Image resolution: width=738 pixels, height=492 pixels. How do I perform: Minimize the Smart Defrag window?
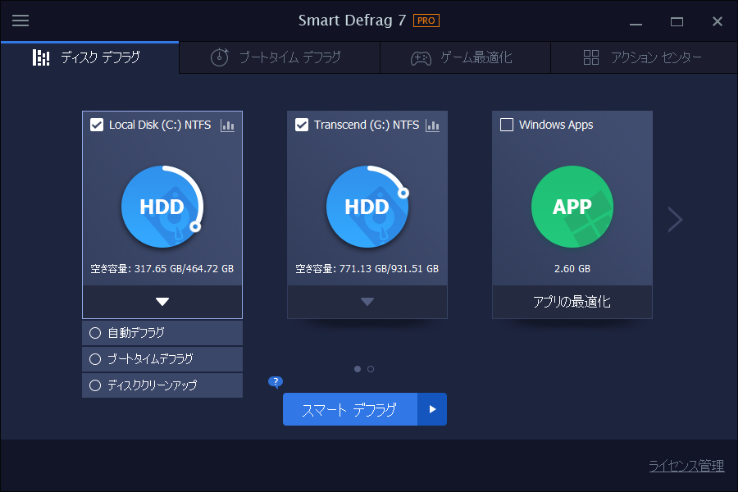[x=636, y=22]
